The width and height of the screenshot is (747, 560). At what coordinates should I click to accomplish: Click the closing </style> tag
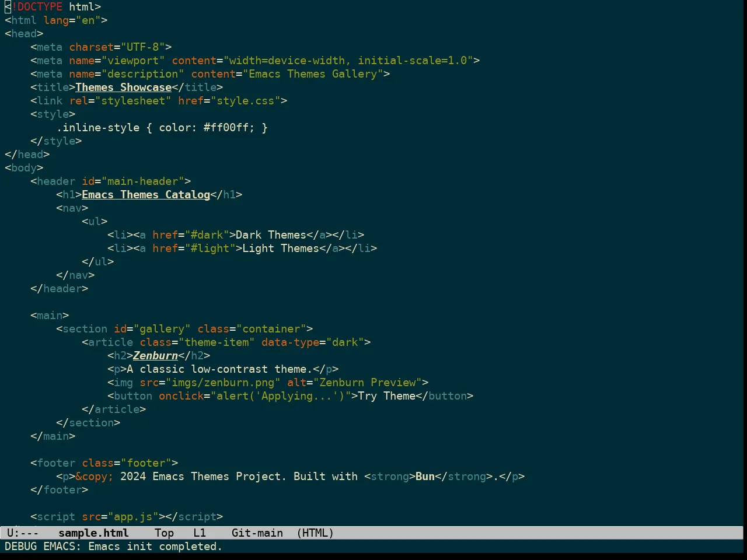(56, 141)
